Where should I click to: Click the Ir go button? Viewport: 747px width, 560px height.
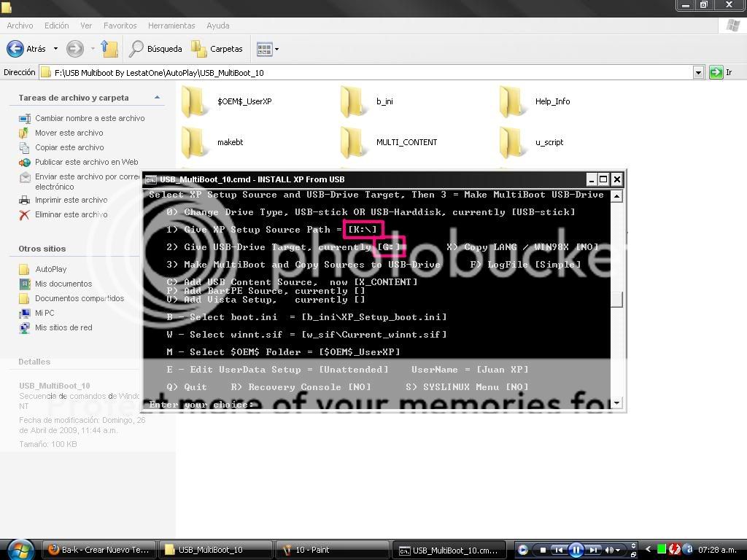pyautogui.click(x=721, y=72)
